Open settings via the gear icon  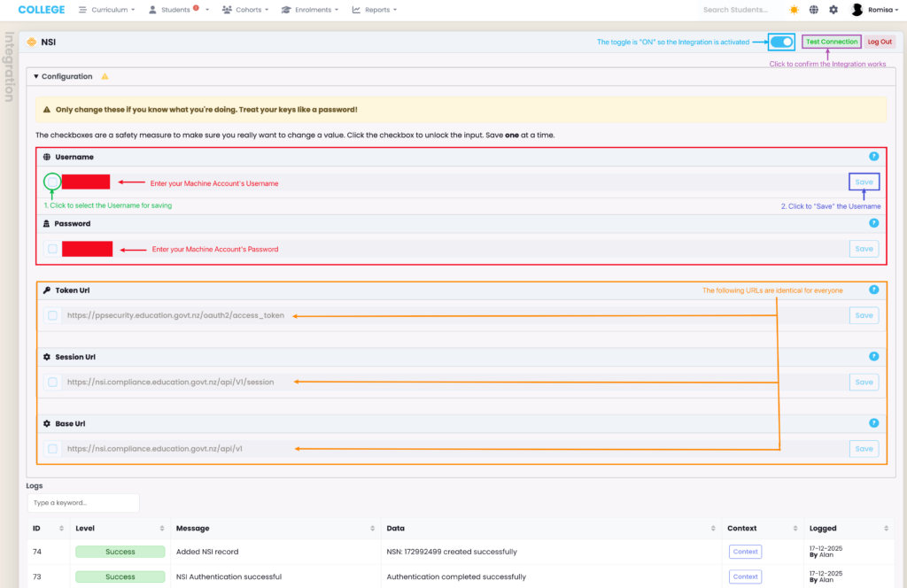coord(833,10)
